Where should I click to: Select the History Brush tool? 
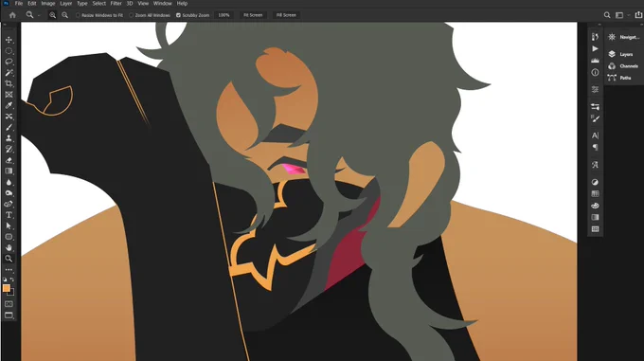(x=9, y=149)
